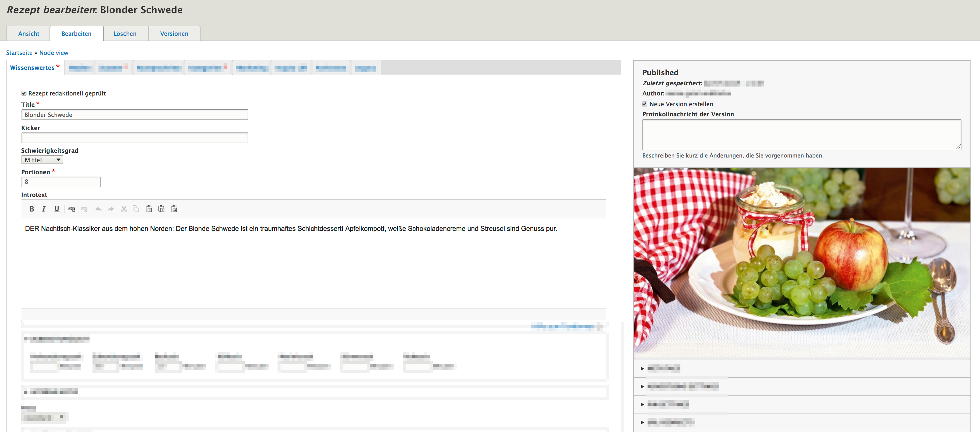Toggle underline formatting in Introtext editor
Screen dimensions: 980x432
(x=57, y=209)
